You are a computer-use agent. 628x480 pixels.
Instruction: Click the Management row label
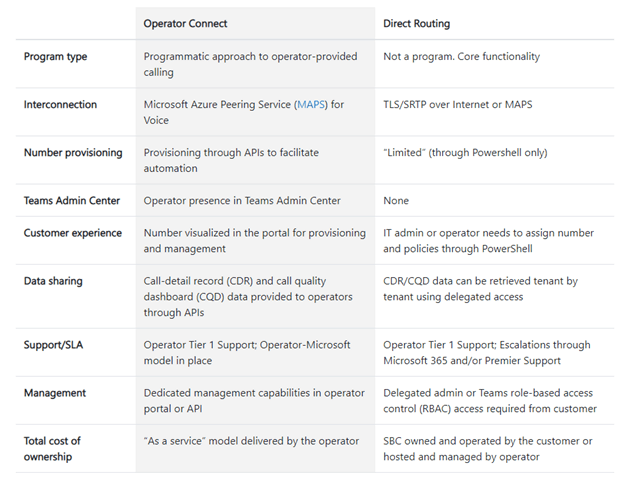(55, 393)
